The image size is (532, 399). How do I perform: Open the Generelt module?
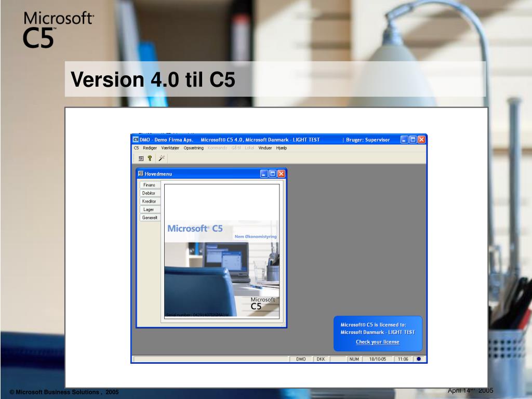tap(149, 218)
